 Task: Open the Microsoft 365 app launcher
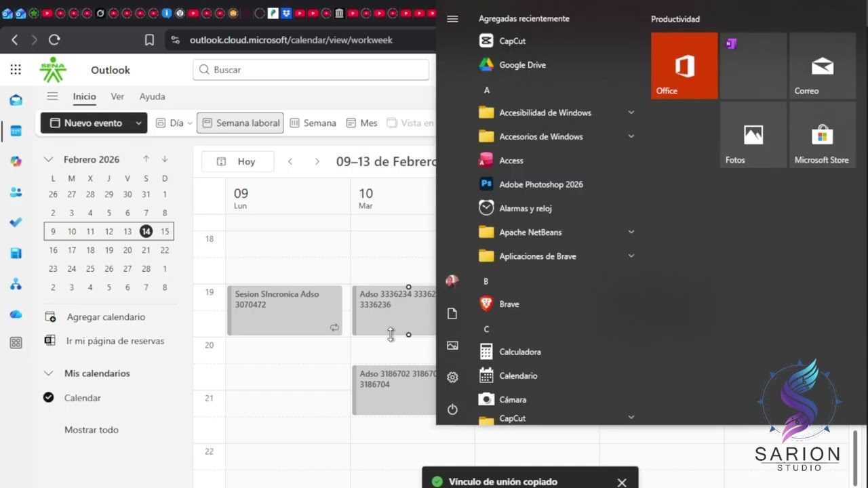point(16,69)
